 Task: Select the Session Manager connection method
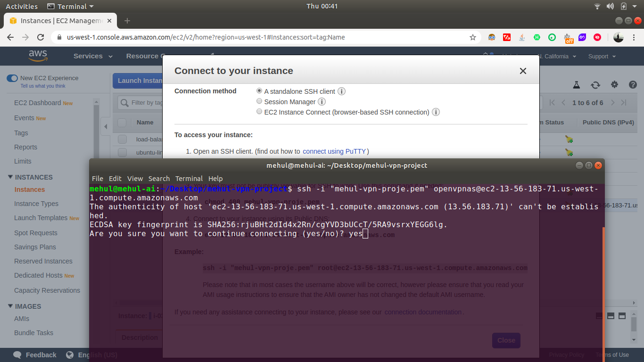tap(259, 101)
